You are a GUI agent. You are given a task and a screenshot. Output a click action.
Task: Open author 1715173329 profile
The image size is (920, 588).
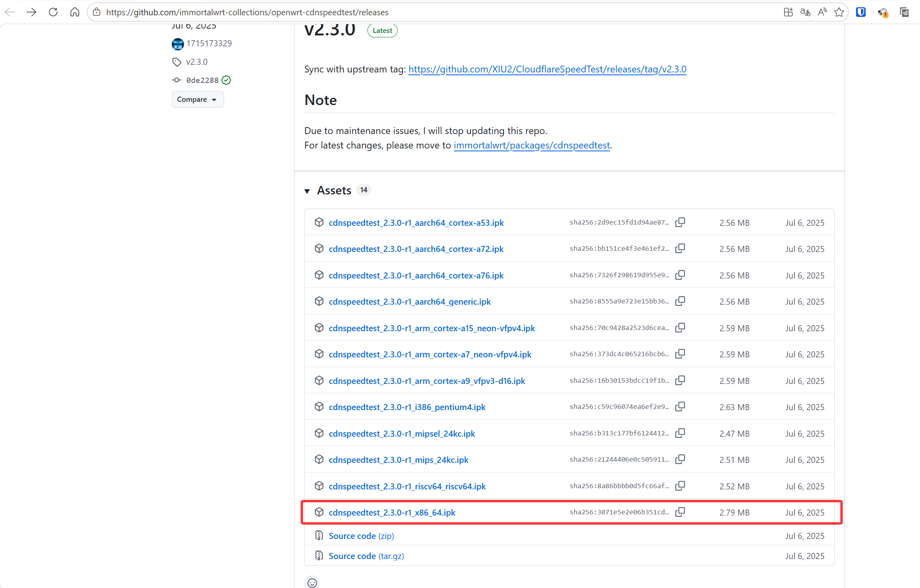(x=208, y=43)
